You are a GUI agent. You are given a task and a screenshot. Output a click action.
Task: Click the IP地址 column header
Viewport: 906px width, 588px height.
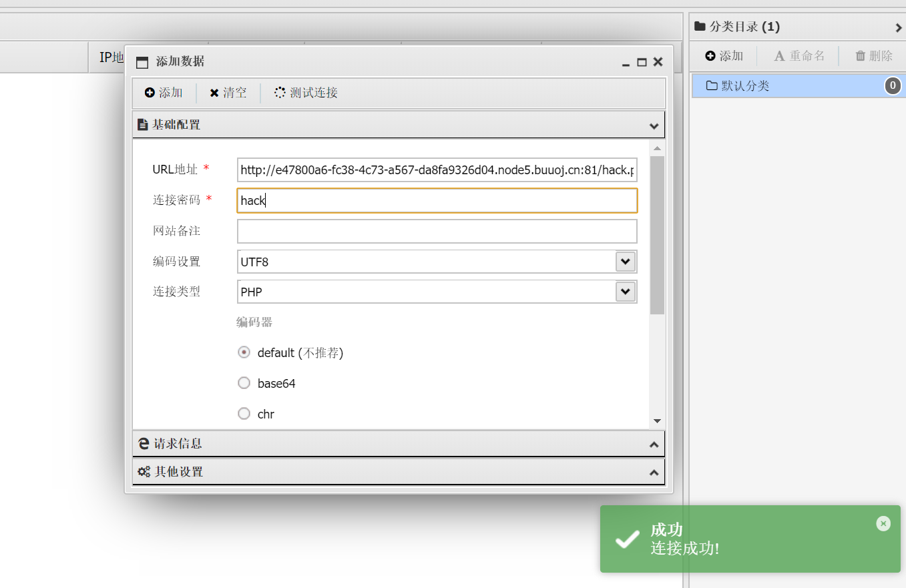pos(112,57)
